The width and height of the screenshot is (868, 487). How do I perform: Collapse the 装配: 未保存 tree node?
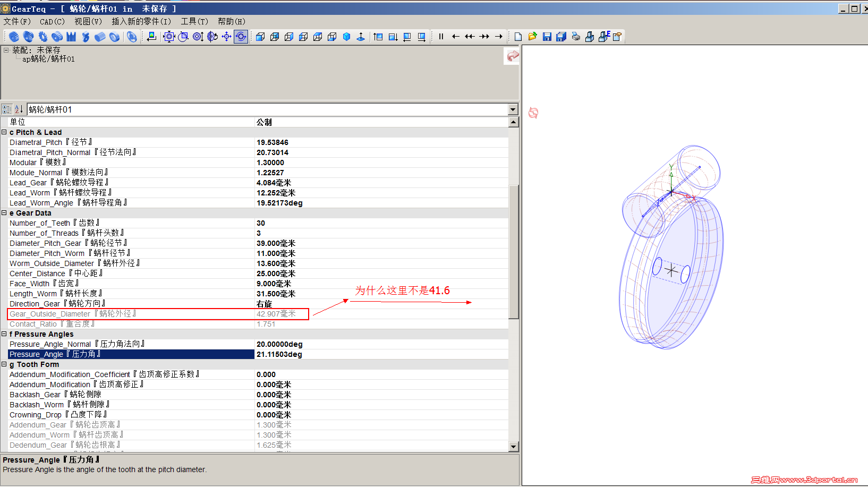click(6, 50)
